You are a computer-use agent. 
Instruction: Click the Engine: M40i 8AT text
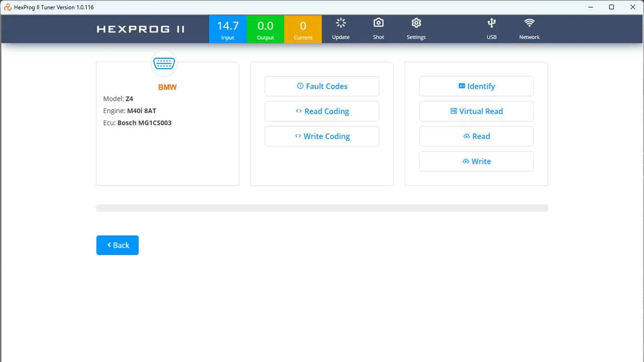click(x=130, y=111)
